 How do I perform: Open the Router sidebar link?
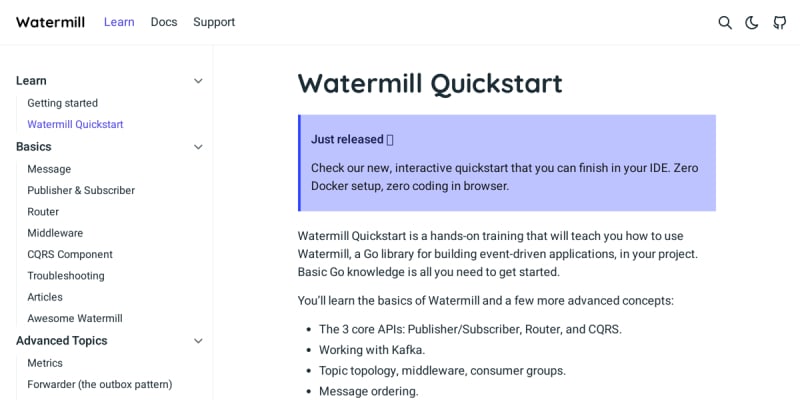[43, 212]
